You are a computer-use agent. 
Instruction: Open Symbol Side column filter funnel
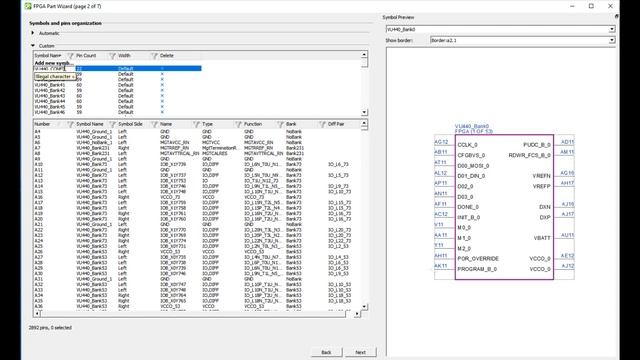154,124
